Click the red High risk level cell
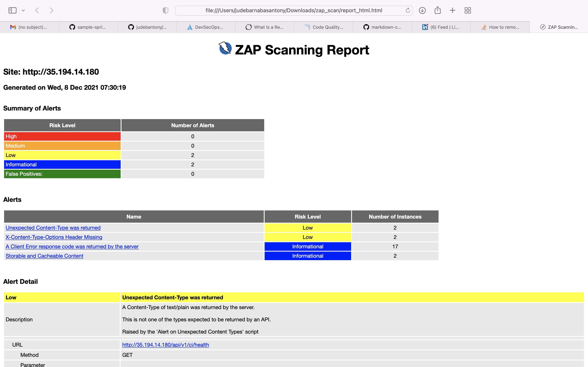The width and height of the screenshot is (588, 367). 62,136
